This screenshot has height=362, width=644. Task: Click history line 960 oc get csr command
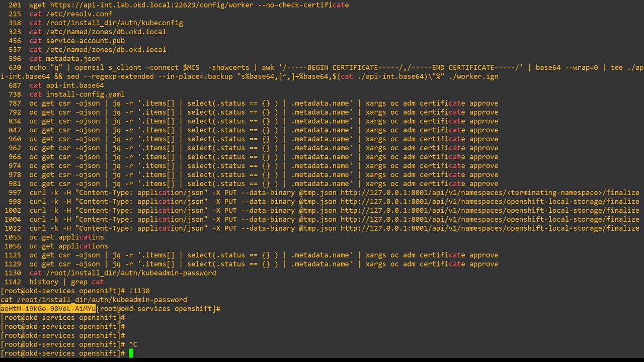[x=264, y=139]
